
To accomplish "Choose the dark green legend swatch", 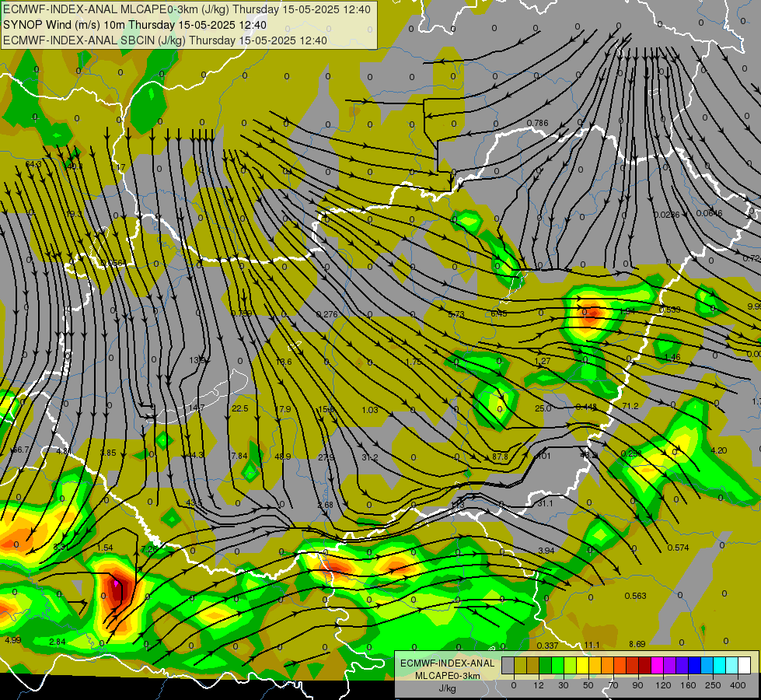I will [x=546, y=665].
